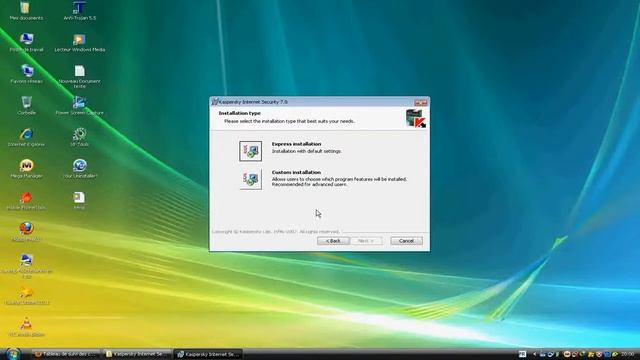Screen dimensions: 640x360
Task: Launch Mozilla Firefox from desktop
Action: click(x=26, y=231)
